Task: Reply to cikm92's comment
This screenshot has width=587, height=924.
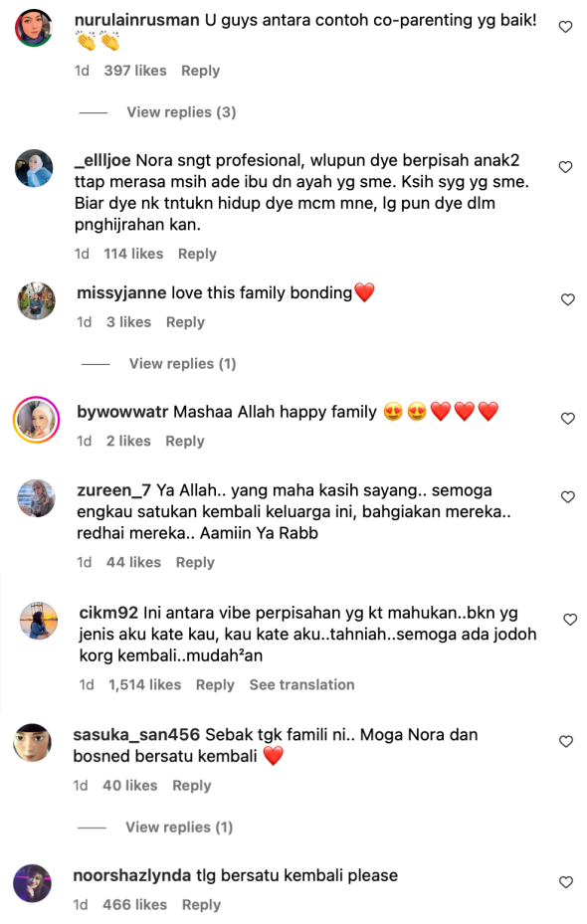Action: click(x=215, y=684)
